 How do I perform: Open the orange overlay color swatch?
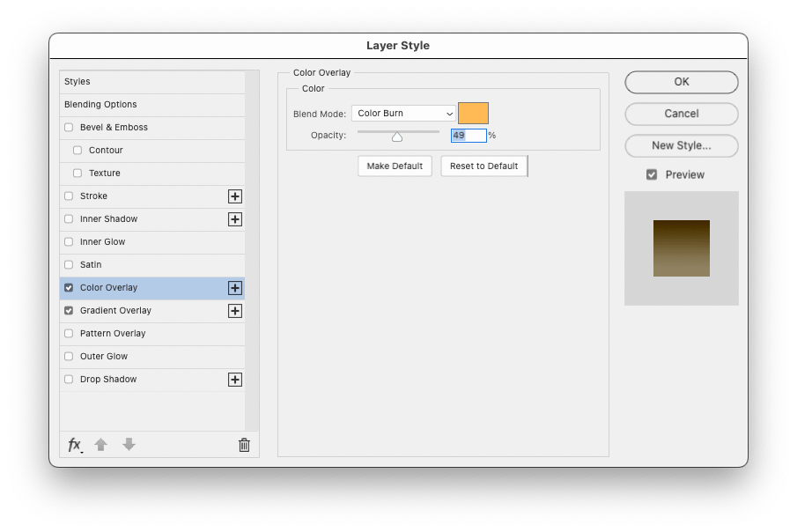(x=473, y=113)
